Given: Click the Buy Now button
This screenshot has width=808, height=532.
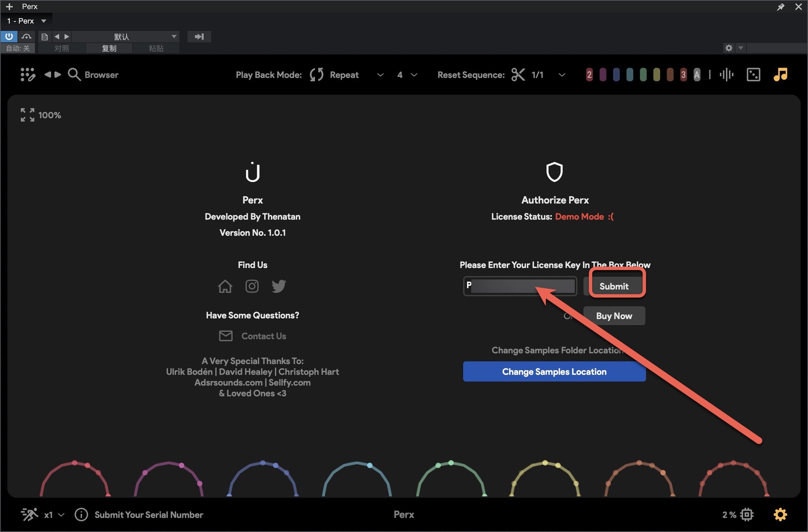Looking at the screenshot, I should pyautogui.click(x=614, y=316).
